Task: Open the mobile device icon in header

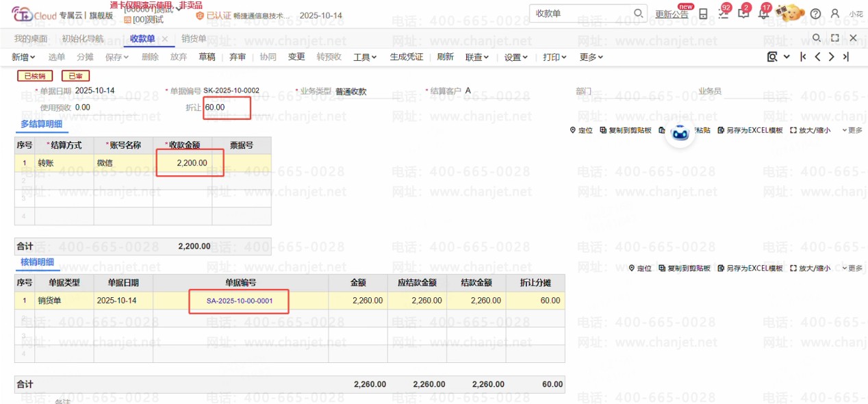Action: click(x=704, y=14)
